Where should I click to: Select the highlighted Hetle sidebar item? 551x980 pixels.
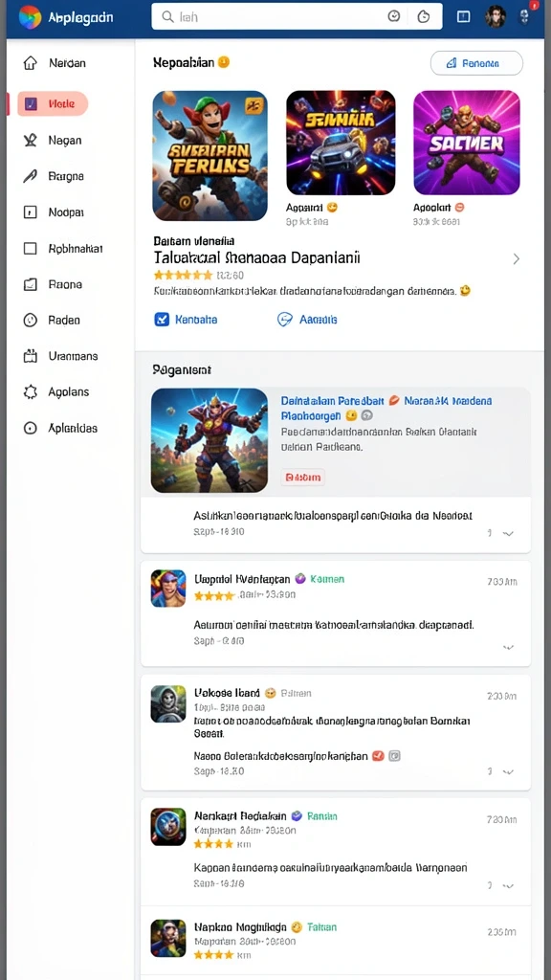(x=53, y=103)
